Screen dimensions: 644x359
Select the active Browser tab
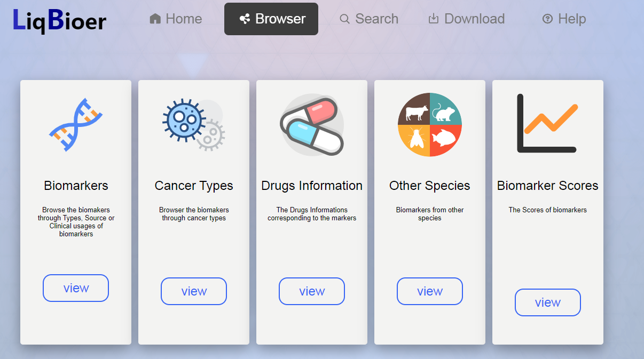[x=271, y=19]
